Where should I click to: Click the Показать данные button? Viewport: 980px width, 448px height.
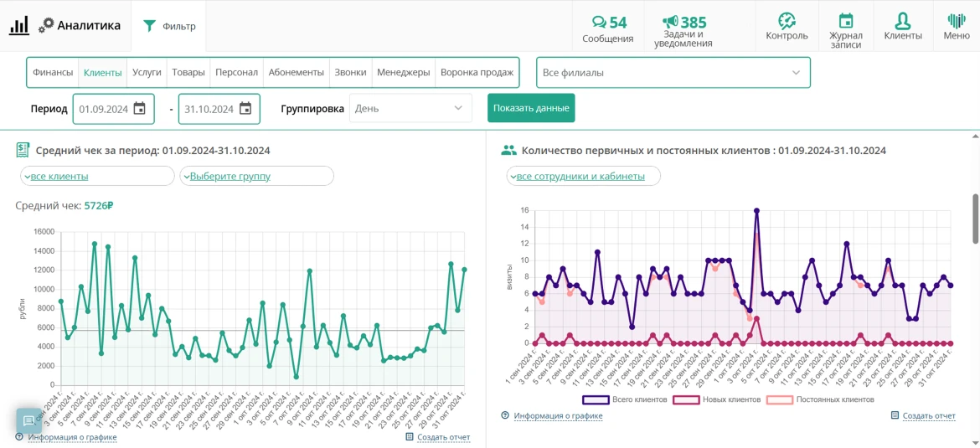point(531,108)
